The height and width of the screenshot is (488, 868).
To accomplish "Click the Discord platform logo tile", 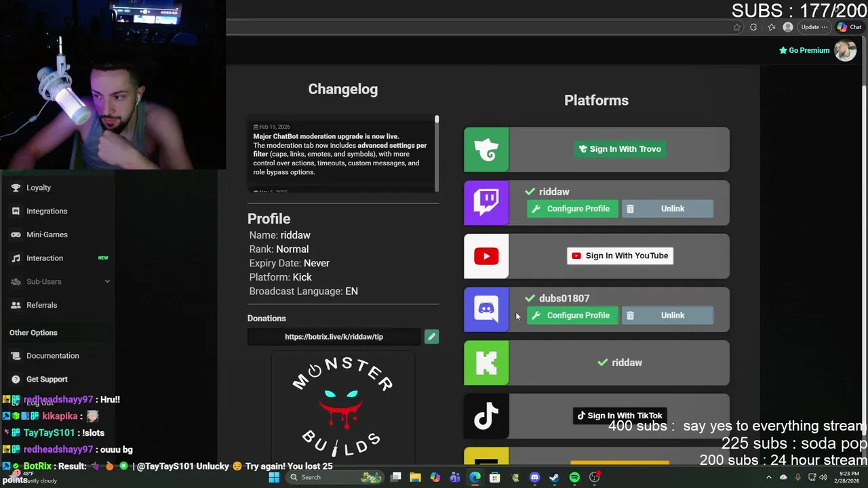I will tap(486, 310).
